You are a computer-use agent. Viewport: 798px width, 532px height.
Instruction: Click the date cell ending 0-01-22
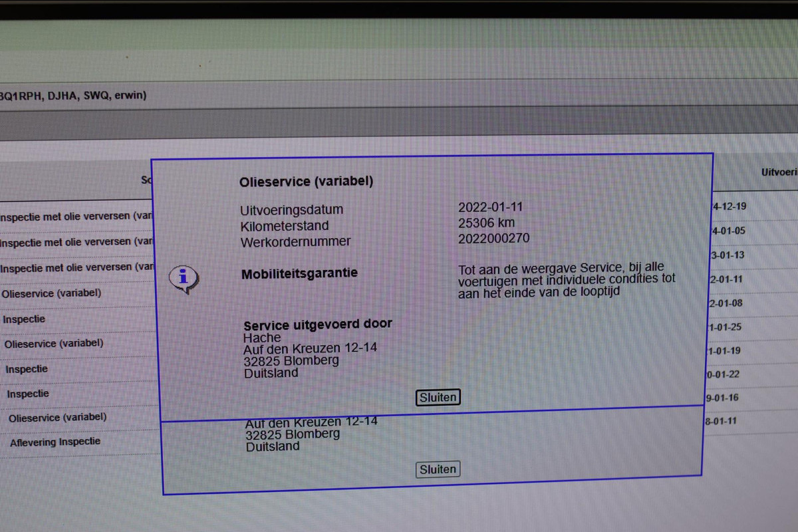(723, 374)
